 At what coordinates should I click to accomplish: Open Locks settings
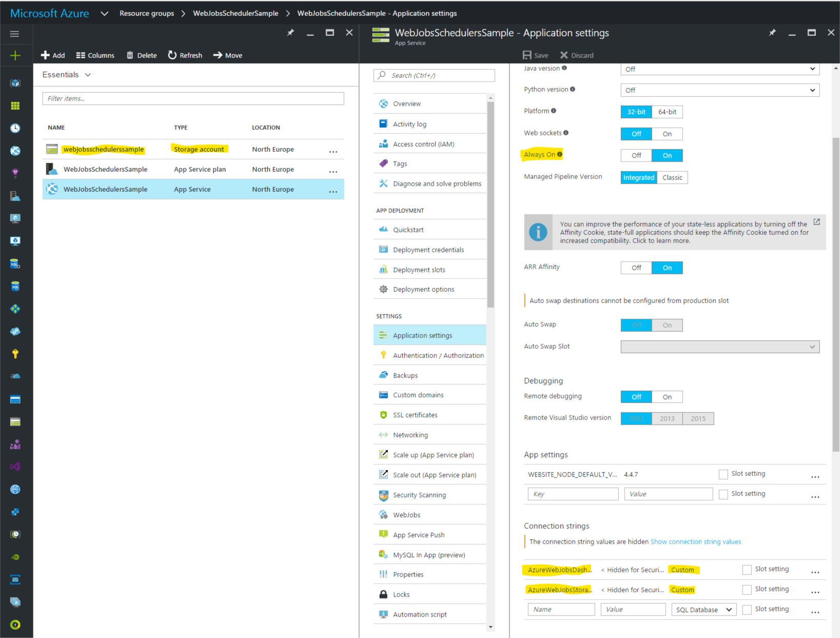pos(429,594)
